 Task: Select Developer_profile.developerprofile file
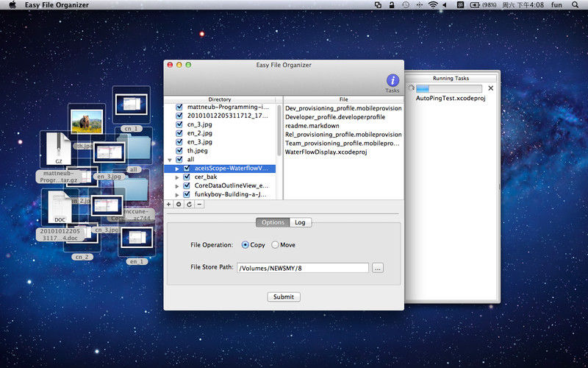tap(335, 117)
